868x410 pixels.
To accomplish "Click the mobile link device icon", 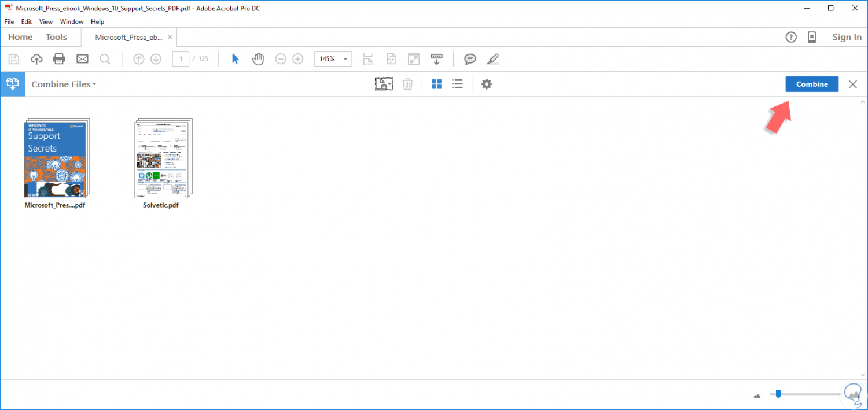I will coord(812,37).
